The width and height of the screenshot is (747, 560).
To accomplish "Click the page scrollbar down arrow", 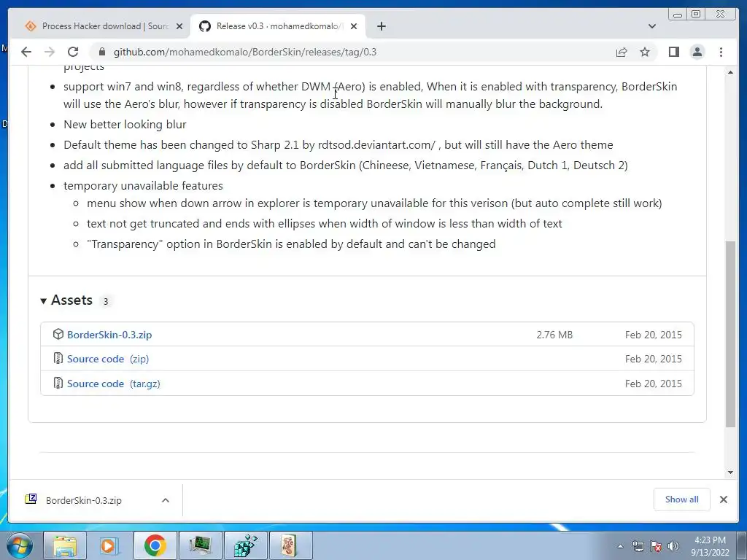I will point(730,472).
